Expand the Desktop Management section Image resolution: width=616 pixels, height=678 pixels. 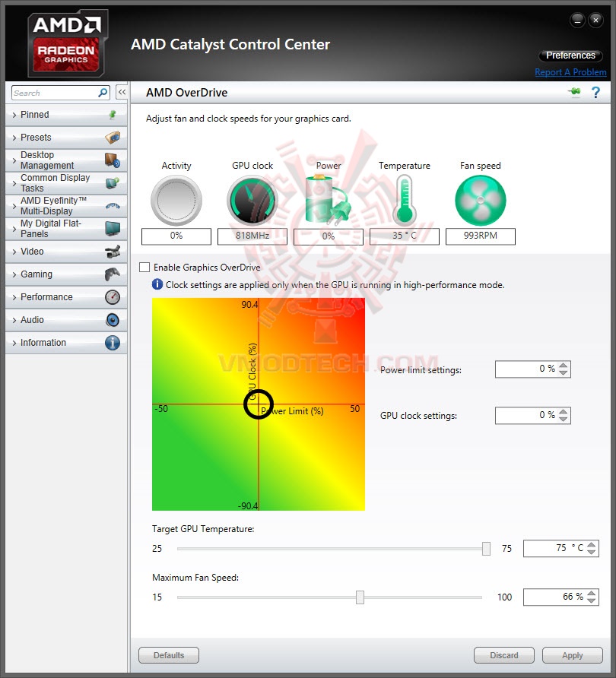pyautogui.click(x=66, y=160)
